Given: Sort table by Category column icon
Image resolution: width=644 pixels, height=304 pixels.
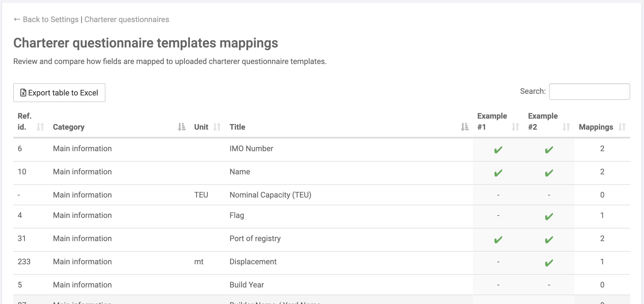Looking at the screenshot, I should tap(182, 127).
